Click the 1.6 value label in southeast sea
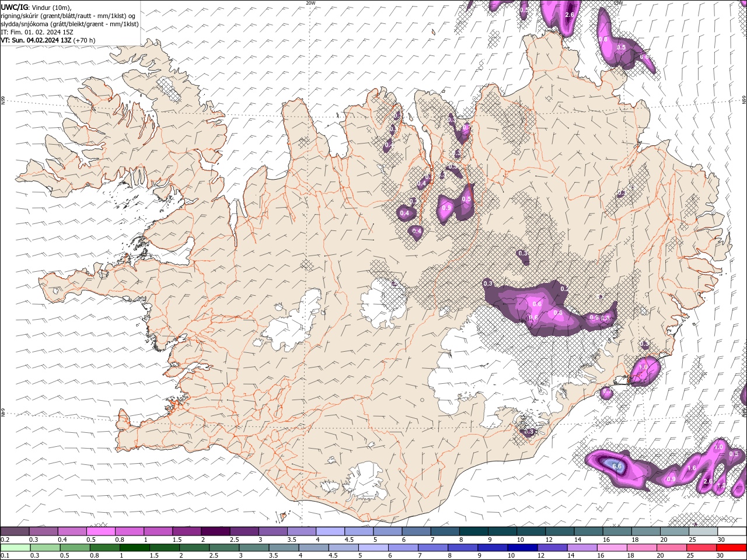 tap(692, 468)
